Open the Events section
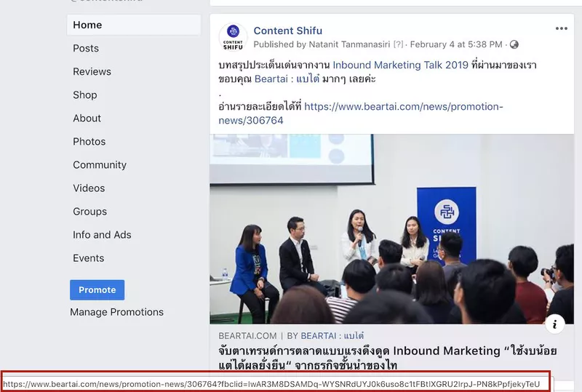The height and width of the screenshot is (392, 582). 88,258
